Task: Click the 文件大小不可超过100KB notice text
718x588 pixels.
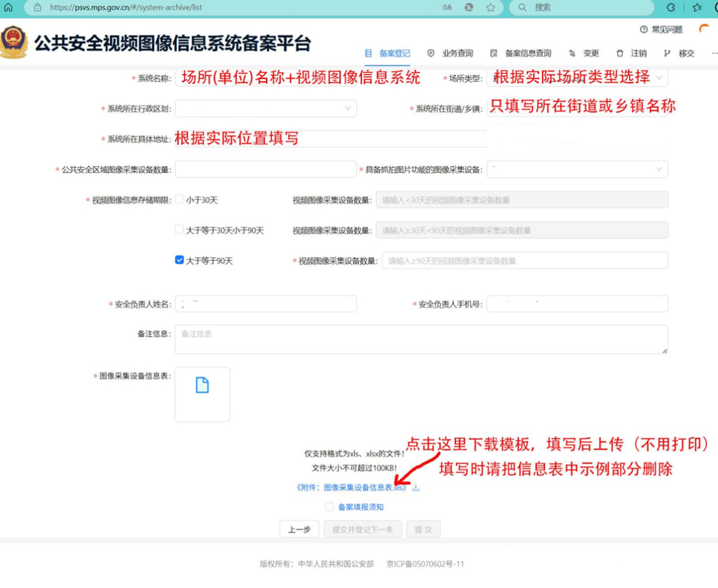Action: pos(354,468)
